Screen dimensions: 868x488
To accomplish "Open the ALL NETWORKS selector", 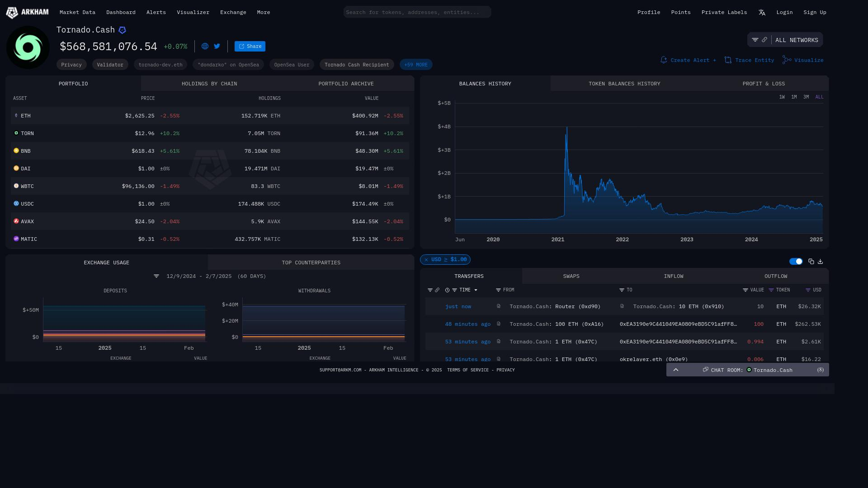I will pos(797,40).
